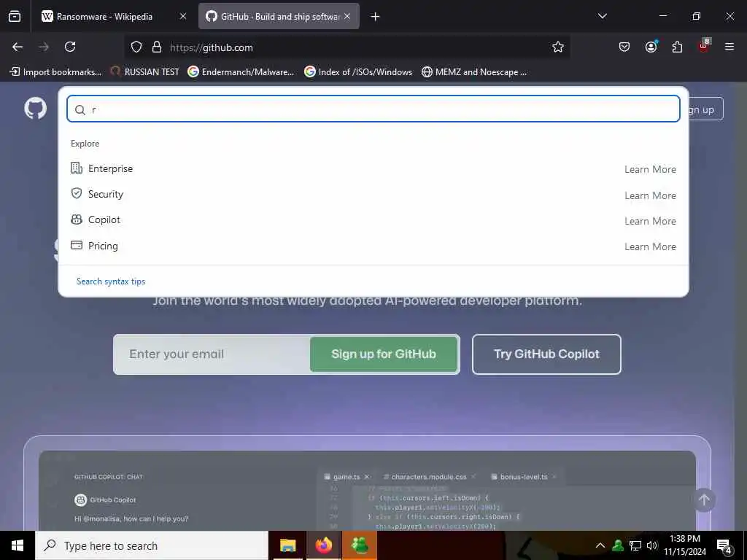Click the green people app taskbar icon

360,545
